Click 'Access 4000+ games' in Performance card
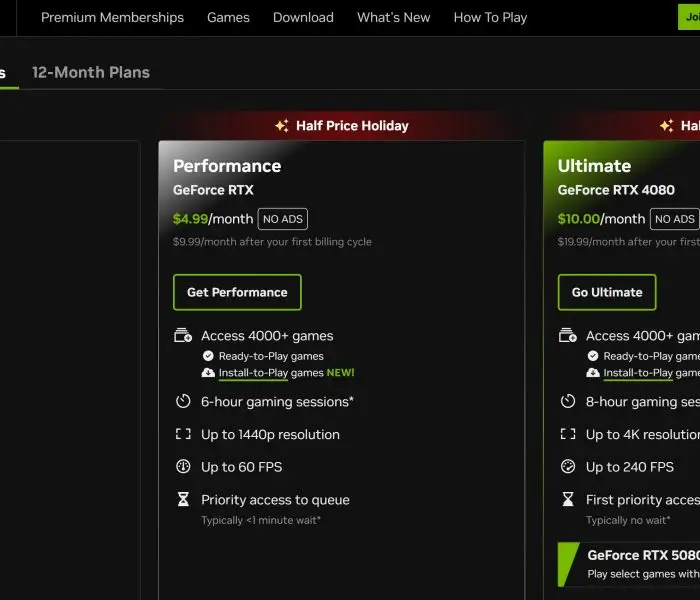Viewport: 700px width, 600px height. coord(267,336)
